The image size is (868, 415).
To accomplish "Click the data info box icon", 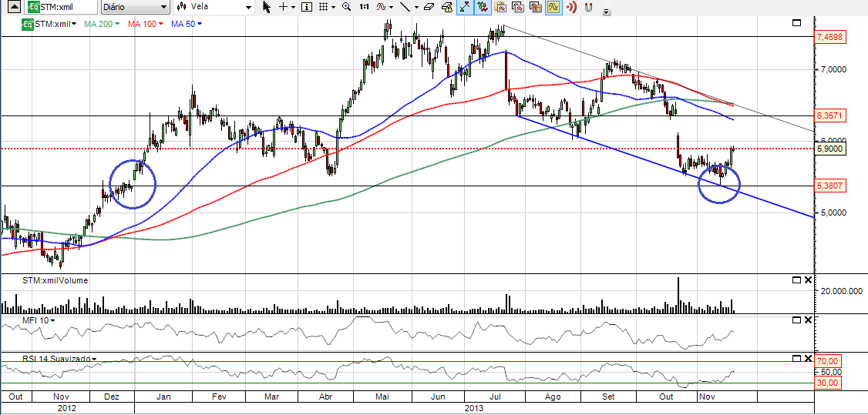I will tap(306, 7).
